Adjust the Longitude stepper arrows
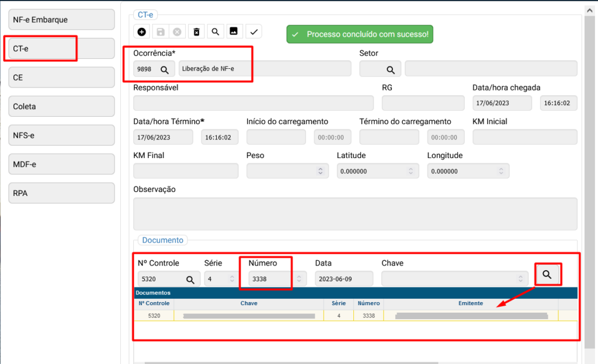Viewport: 598px width, 364px height. pyautogui.click(x=500, y=171)
